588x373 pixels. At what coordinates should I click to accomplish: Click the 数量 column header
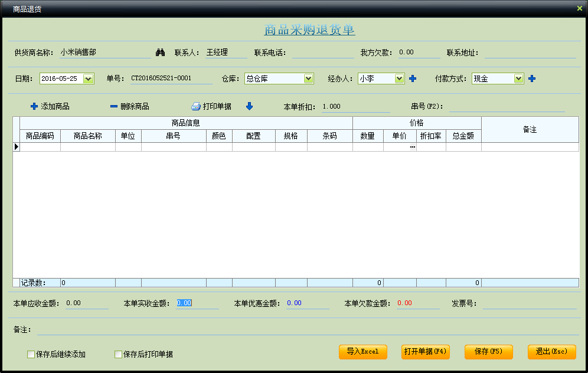point(368,136)
